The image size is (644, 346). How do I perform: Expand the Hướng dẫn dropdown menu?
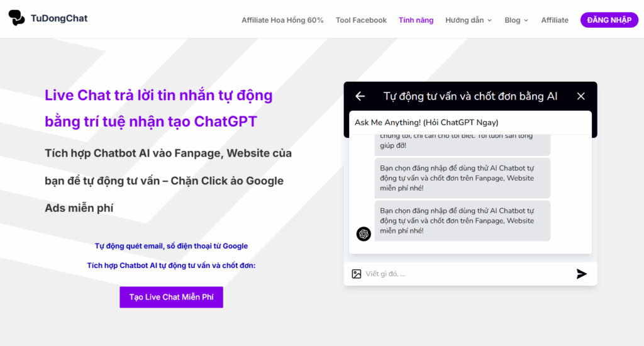point(468,20)
